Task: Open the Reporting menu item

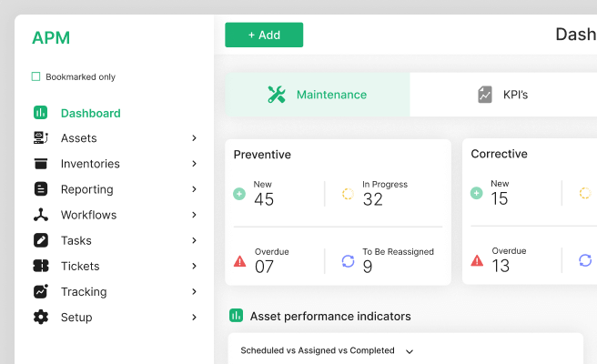Action: (87, 189)
